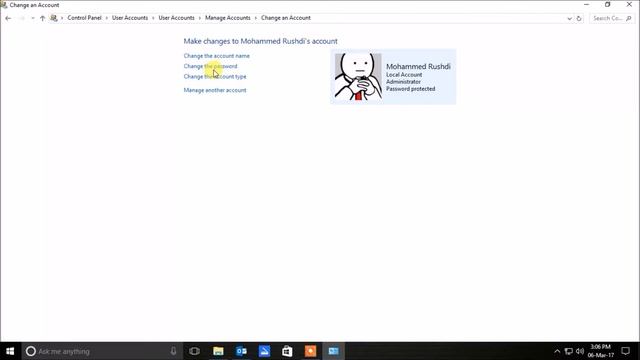
Task: Restore down the window
Action: pos(608,4)
